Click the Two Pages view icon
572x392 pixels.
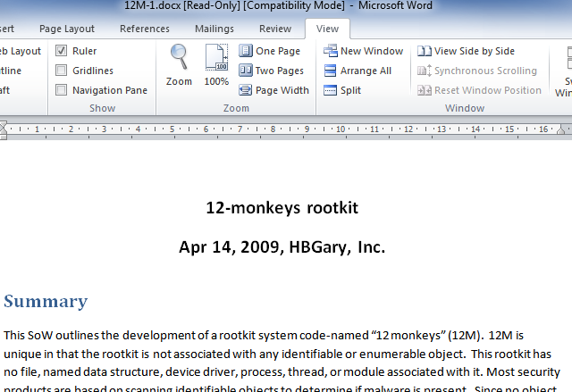246,71
